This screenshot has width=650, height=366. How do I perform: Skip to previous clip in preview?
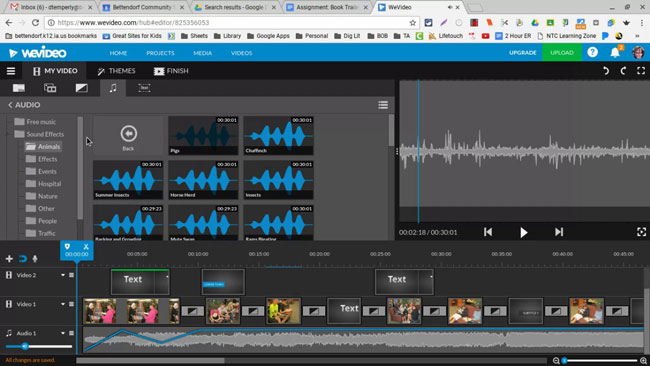click(x=488, y=232)
